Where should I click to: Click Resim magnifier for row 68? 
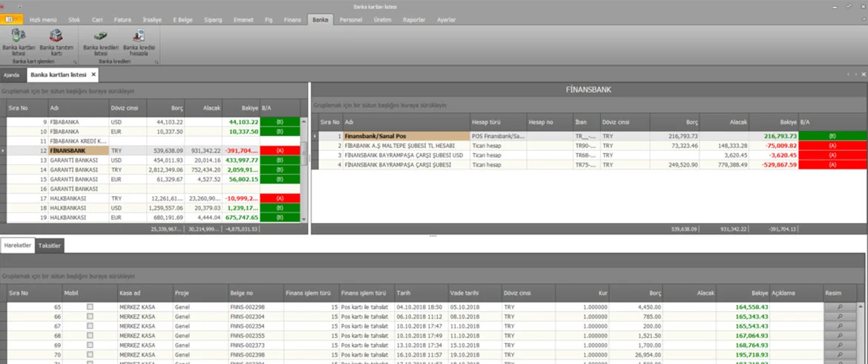tap(840, 335)
